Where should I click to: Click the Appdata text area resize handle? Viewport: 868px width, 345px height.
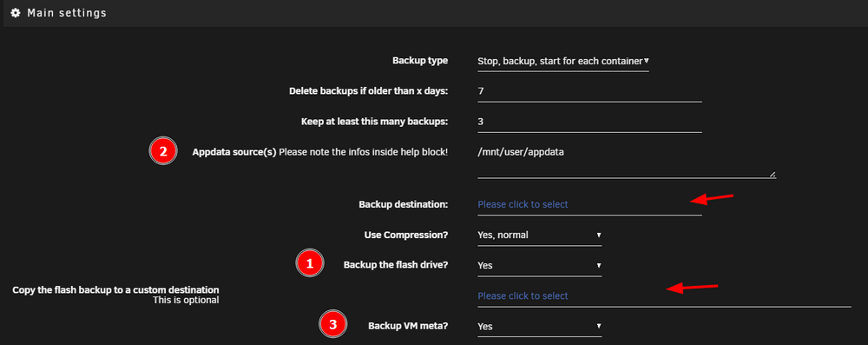click(x=773, y=174)
